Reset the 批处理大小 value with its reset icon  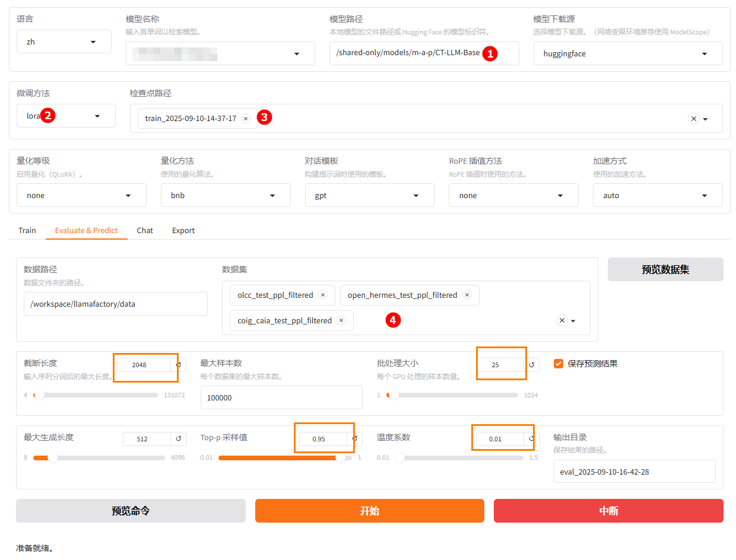pos(532,365)
